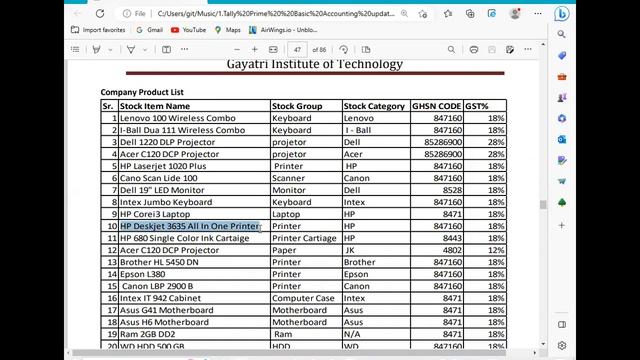Click the fit to width icon
This screenshot has width=640, height=360.
(x=273, y=49)
